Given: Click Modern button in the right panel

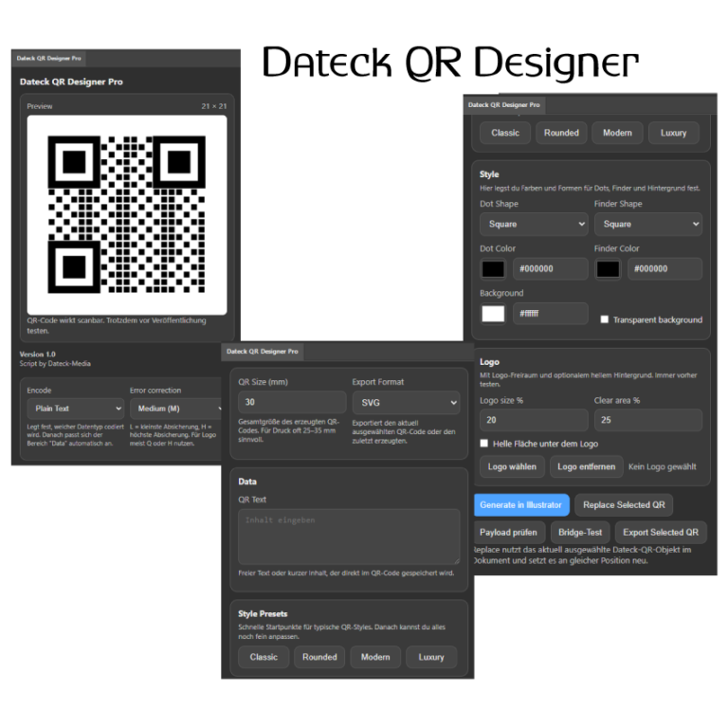Looking at the screenshot, I should (617, 133).
